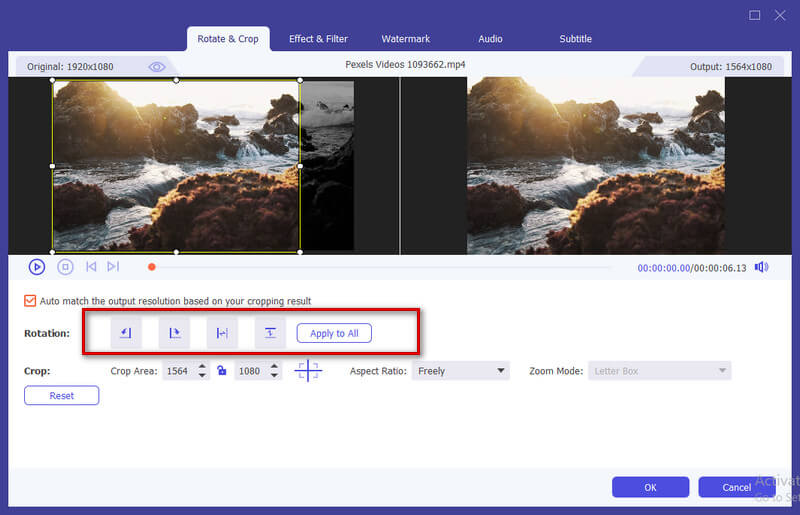
Task: Uncheck Auto match output resolution checkbox
Action: tap(30, 301)
